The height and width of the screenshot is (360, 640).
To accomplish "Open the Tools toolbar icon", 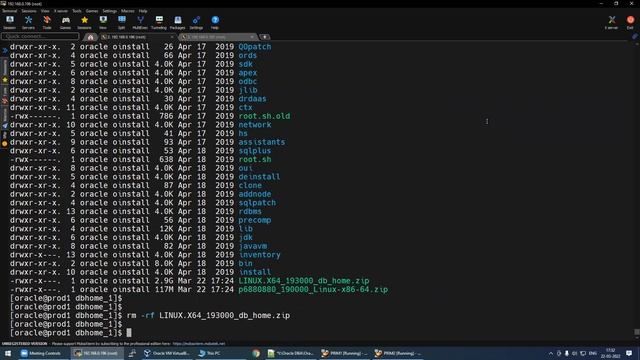I will tap(47, 22).
